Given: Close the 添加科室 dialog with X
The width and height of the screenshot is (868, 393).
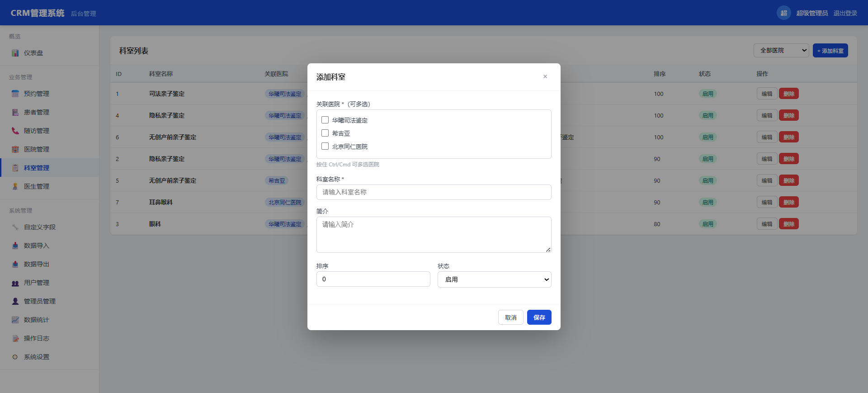Looking at the screenshot, I should tap(545, 76).
